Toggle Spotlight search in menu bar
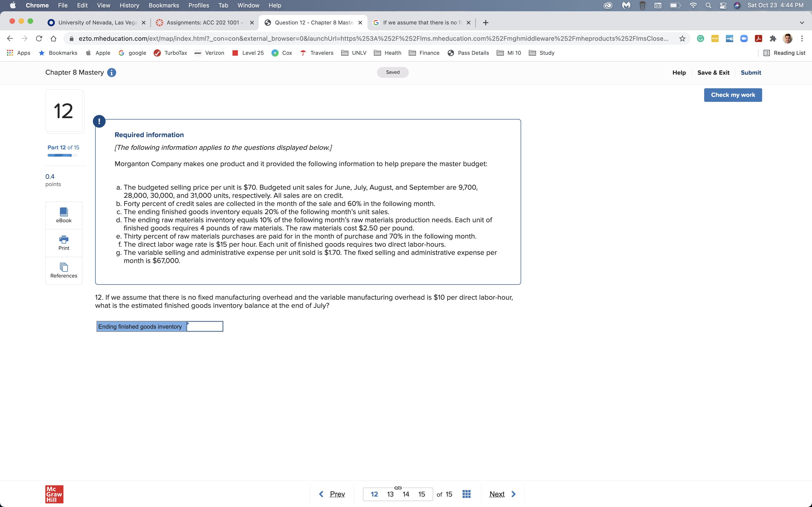812x507 pixels. (708, 5)
